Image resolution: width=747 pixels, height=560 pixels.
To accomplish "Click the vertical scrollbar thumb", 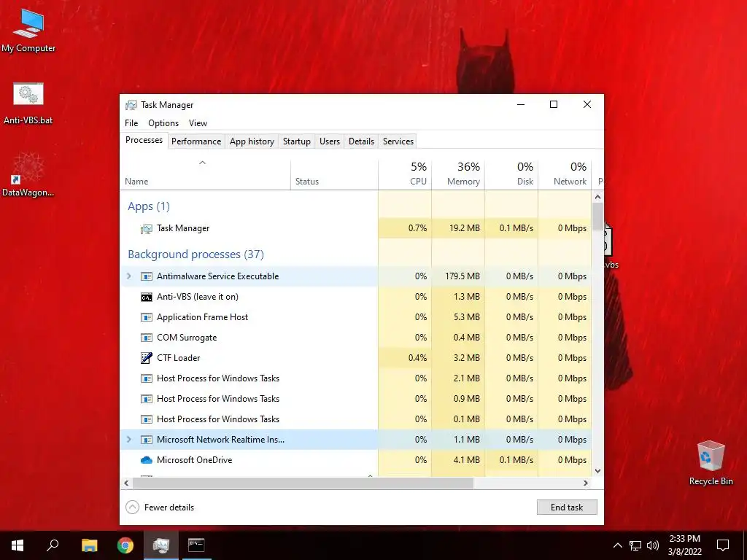I will click(x=598, y=217).
